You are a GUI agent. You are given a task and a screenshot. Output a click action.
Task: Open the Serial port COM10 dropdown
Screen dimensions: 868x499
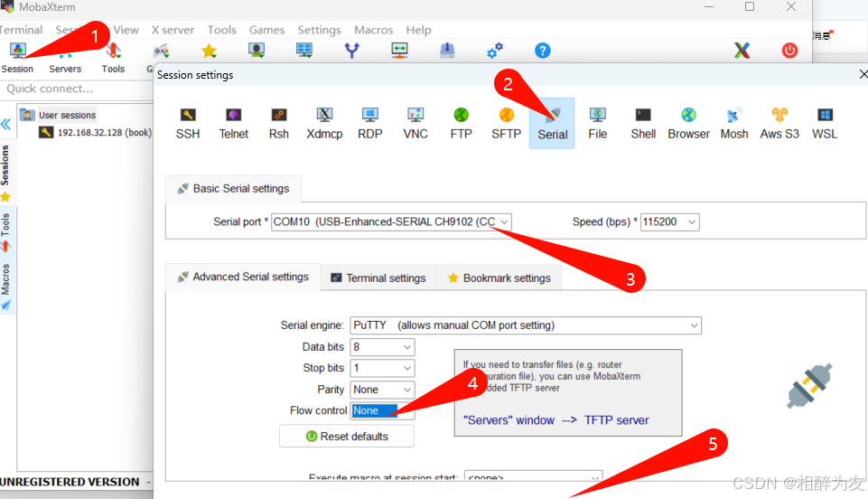tap(391, 222)
